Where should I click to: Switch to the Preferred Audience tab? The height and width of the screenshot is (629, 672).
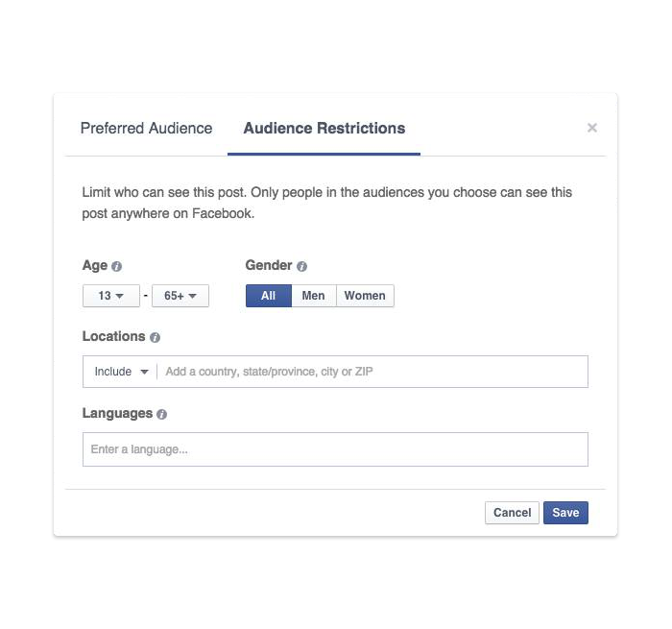pyautogui.click(x=147, y=129)
